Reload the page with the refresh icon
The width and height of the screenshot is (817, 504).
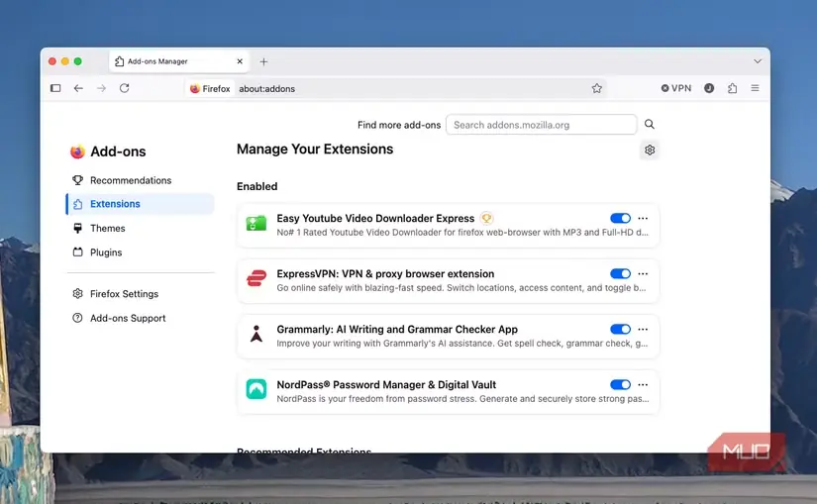(124, 88)
